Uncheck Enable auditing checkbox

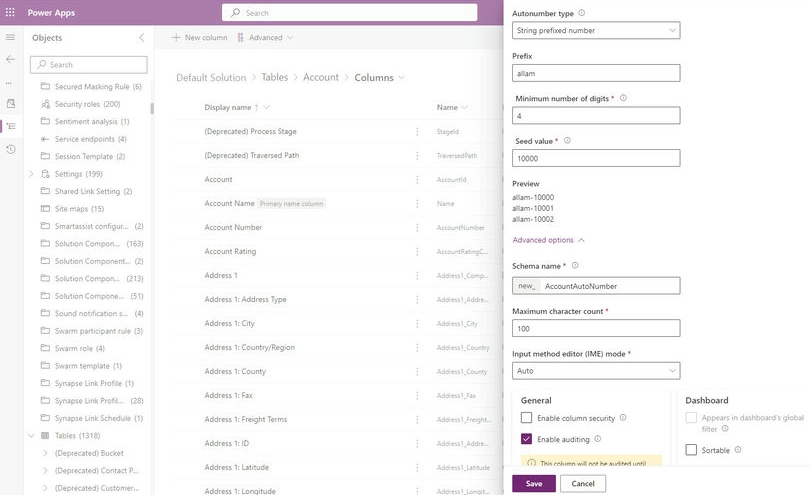526,439
